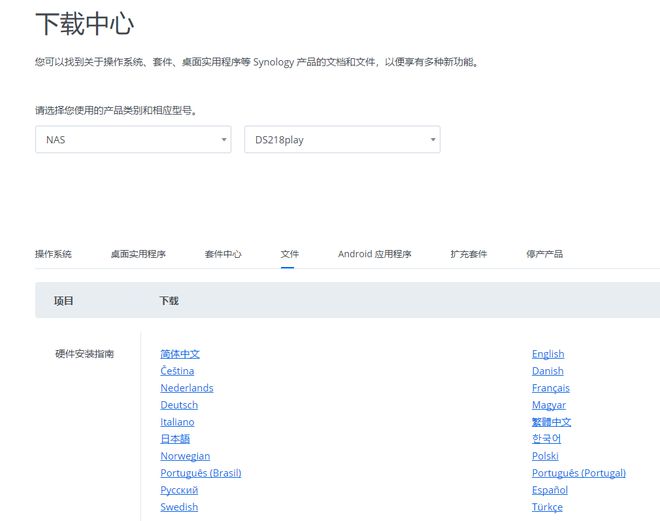The height and width of the screenshot is (521, 660).
Task: Download the English hardware guide
Action: [548, 354]
